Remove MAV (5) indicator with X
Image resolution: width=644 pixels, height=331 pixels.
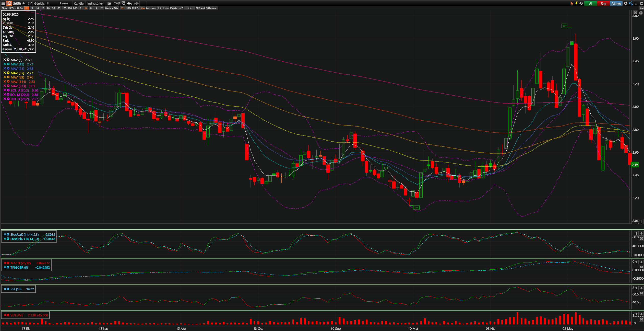[x=5, y=60]
